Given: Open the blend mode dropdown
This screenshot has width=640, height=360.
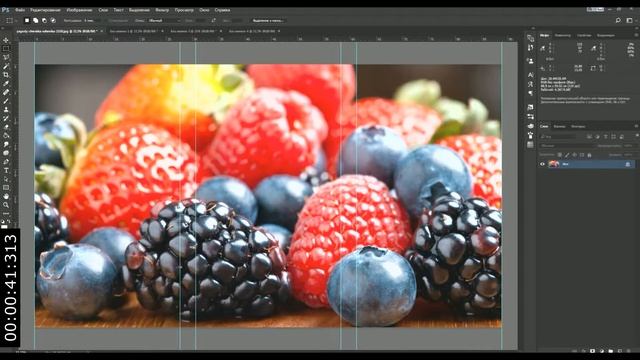Looking at the screenshot, I should tap(567, 146).
